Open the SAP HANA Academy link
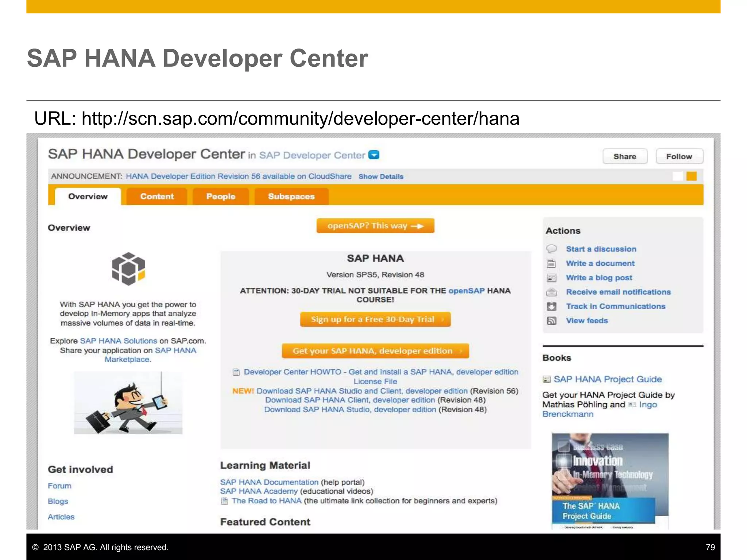The image size is (747, 560). point(259,491)
